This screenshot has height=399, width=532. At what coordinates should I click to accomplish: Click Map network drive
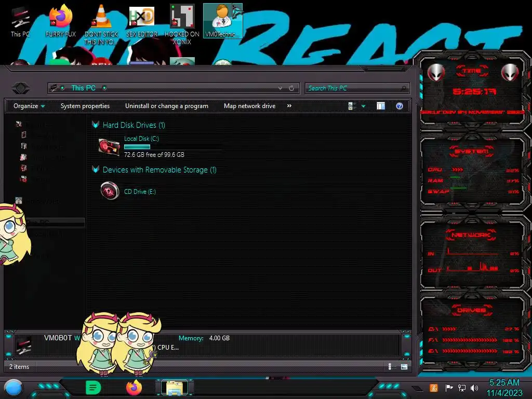click(250, 106)
